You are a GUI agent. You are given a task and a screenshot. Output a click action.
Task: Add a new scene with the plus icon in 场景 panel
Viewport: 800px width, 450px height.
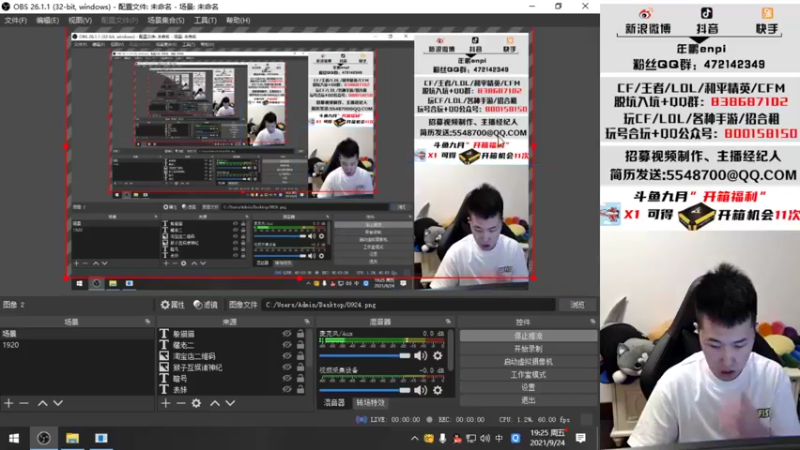pos(9,403)
